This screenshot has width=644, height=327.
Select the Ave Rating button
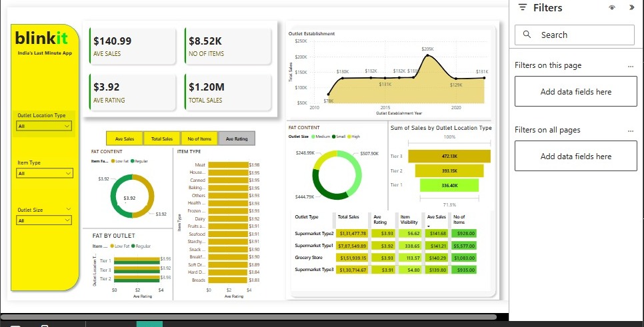[237, 139]
